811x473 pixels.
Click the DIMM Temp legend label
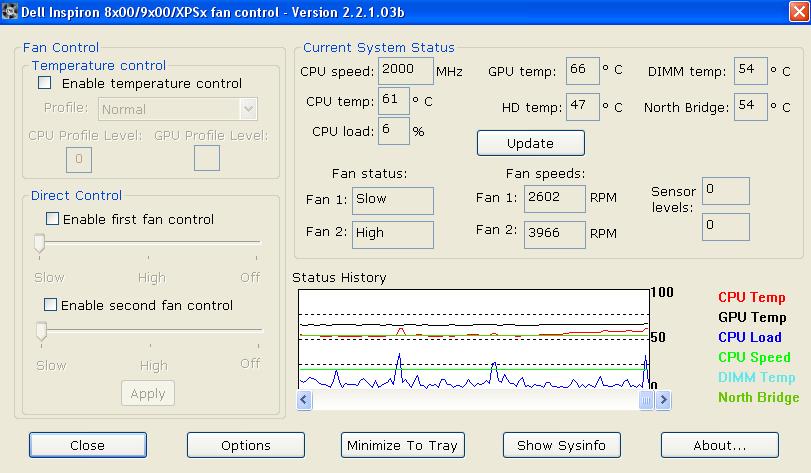pos(757,377)
